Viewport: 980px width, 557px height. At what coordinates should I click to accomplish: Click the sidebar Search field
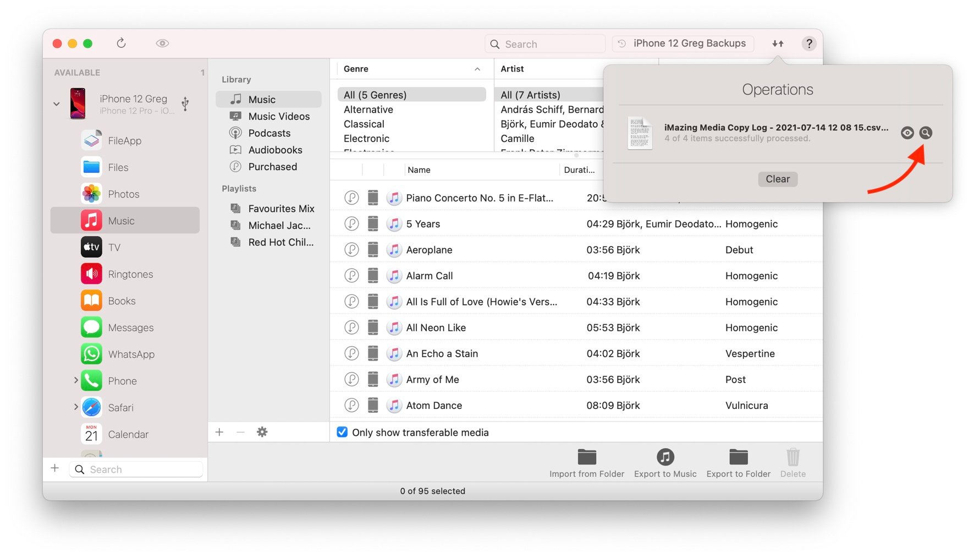(x=136, y=469)
